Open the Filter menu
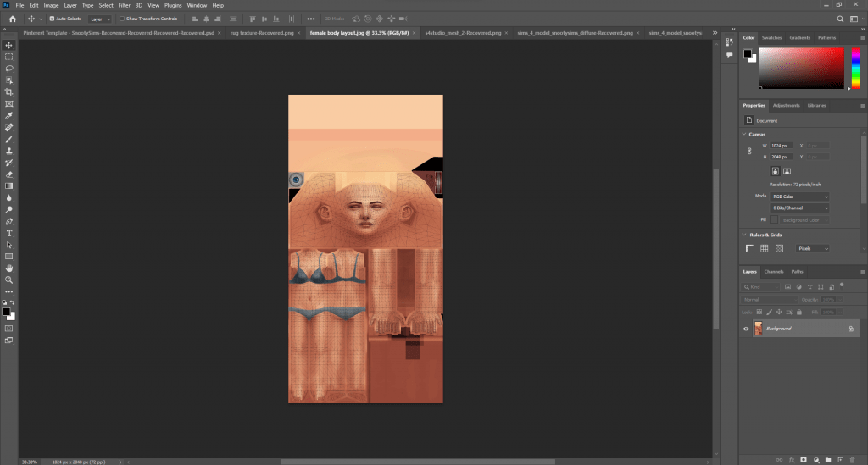Image resolution: width=868 pixels, height=465 pixels. tap(124, 5)
